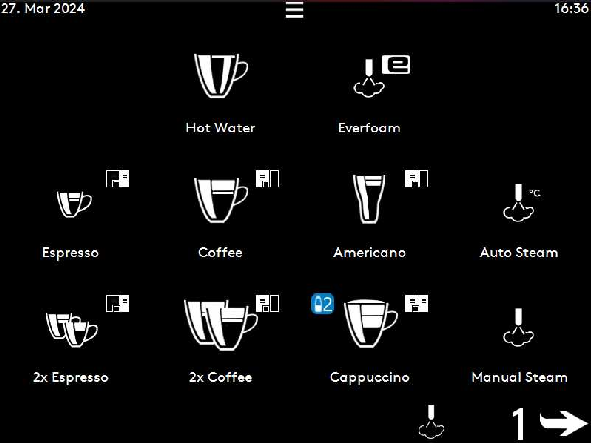Tap the blue milk type 2 badge
This screenshot has height=443, width=591.
pyautogui.click(x=322, y=304)
